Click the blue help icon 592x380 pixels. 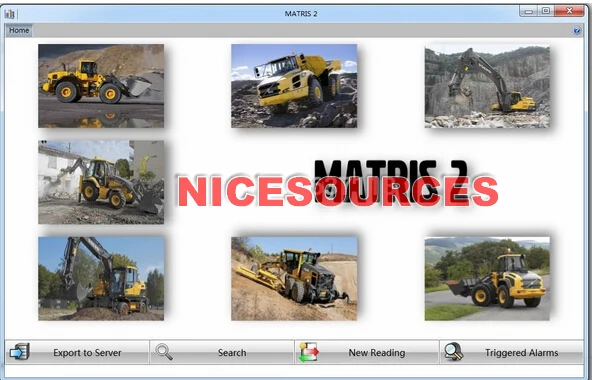[x=577, y=31]
